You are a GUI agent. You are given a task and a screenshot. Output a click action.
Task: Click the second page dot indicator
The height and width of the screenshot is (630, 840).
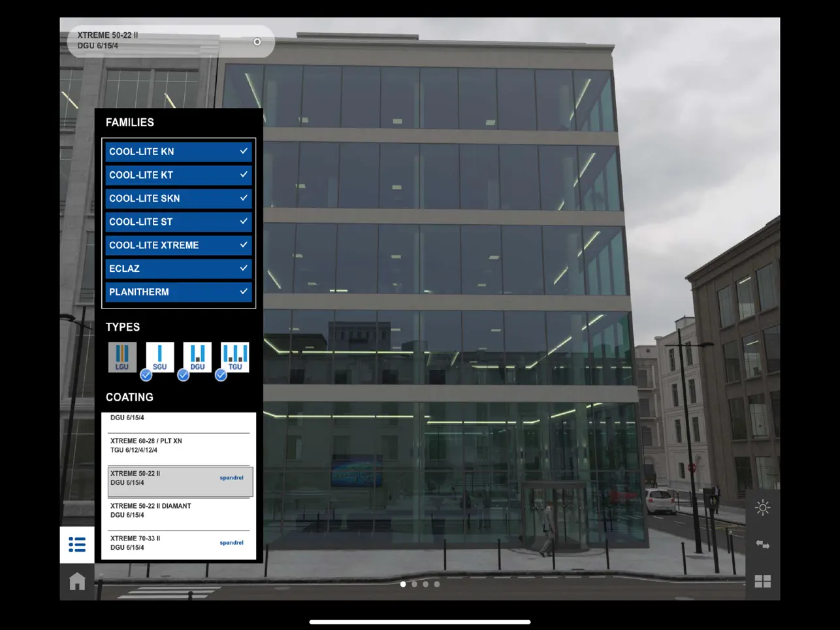414,584
